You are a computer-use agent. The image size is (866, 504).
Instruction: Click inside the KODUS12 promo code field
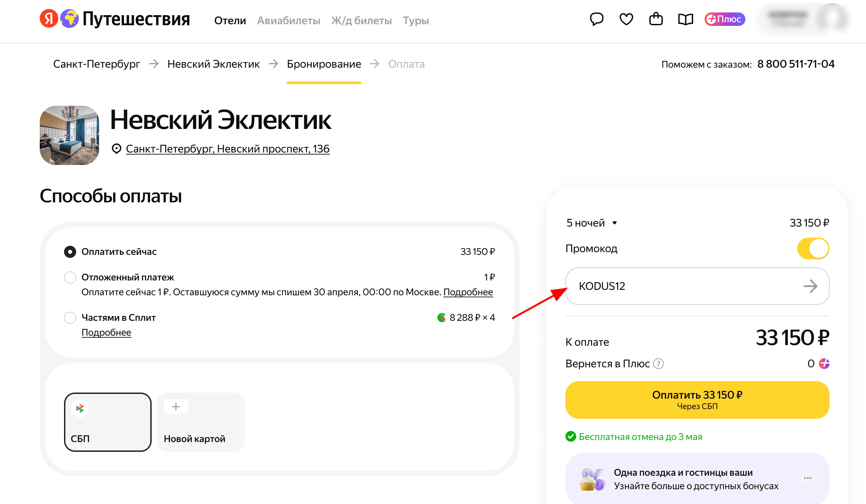[x=653, y=286]
